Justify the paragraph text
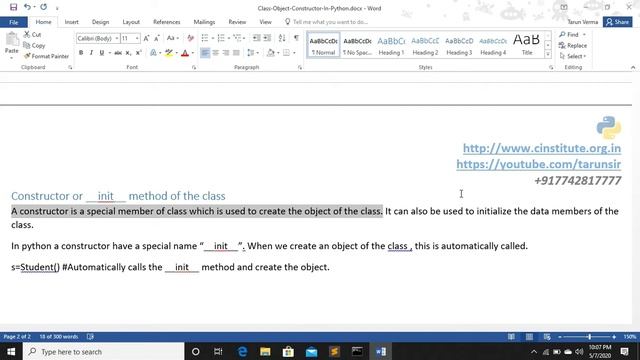Image resolution: width=640 pixels, height=360 pixels. tap(236, 53)
